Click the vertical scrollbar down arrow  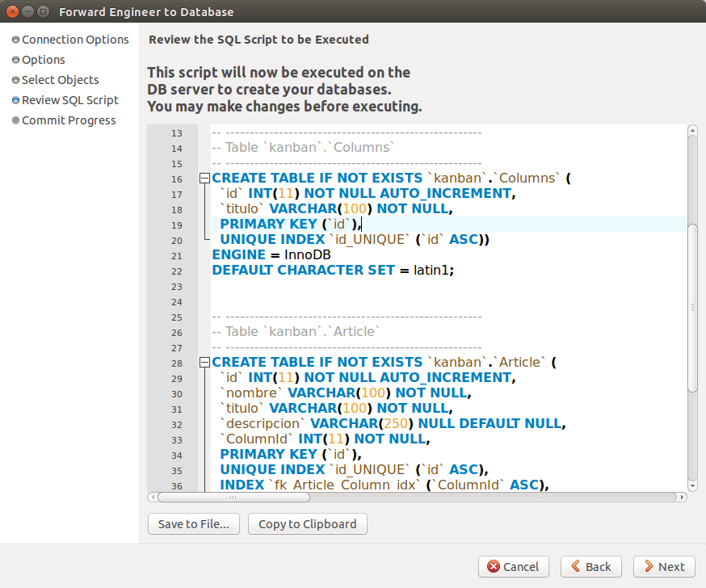[692, 485]
